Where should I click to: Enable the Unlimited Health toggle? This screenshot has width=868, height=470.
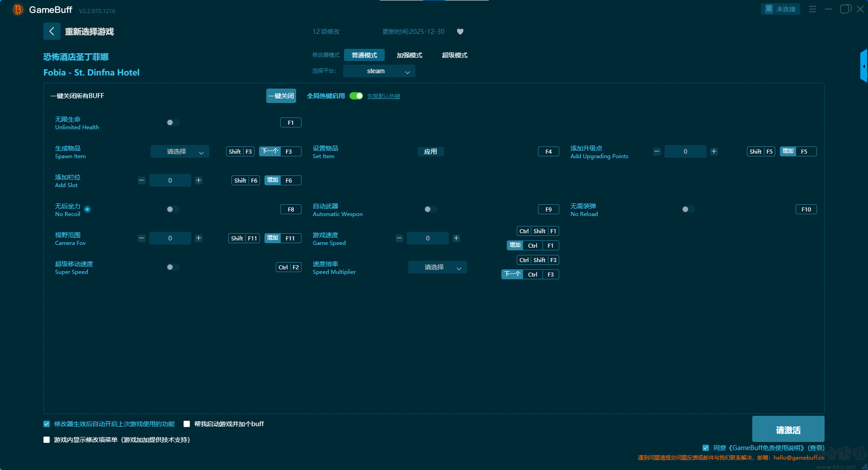click(173, 122)
